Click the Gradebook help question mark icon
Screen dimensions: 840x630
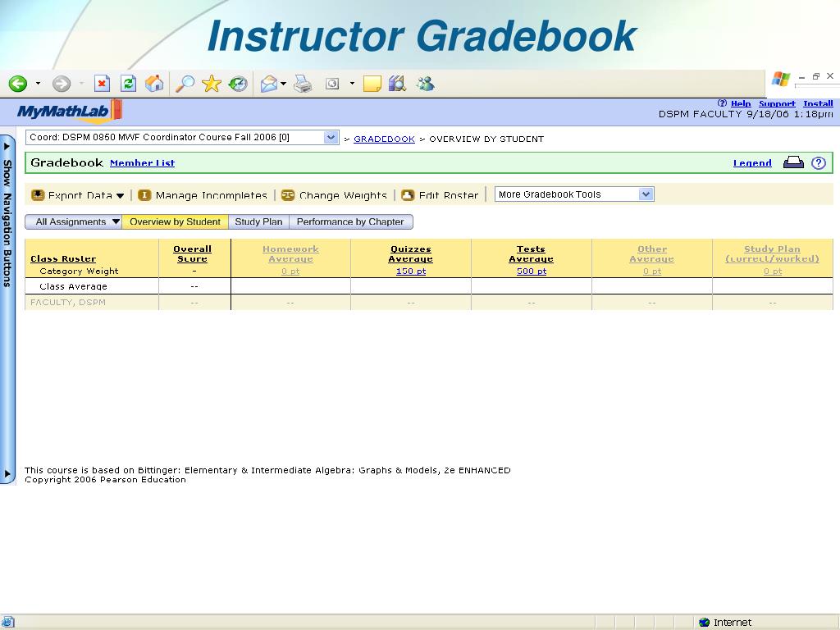click(819, 163)
